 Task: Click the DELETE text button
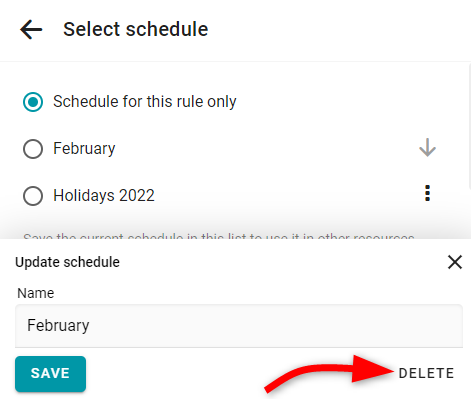(x=426, y=373)
